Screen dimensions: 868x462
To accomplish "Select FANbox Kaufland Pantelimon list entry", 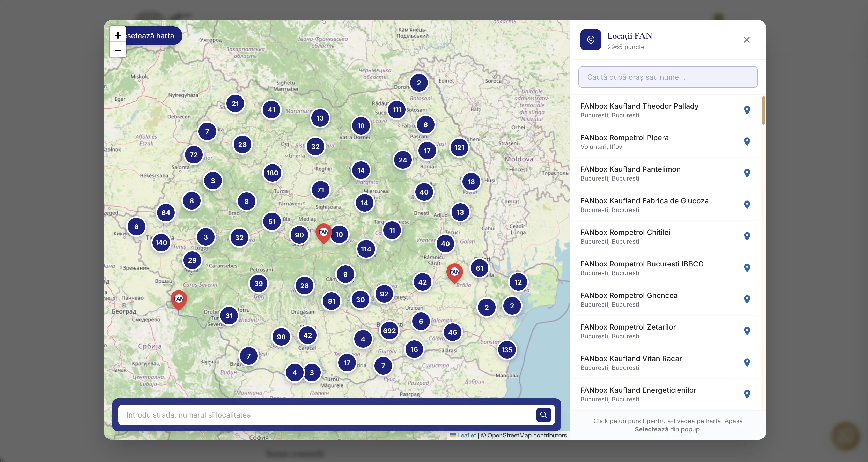I will 665,173.
